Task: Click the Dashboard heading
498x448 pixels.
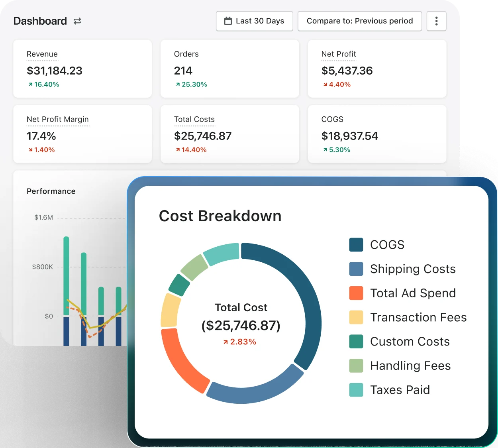Action: tap(40, 21)
